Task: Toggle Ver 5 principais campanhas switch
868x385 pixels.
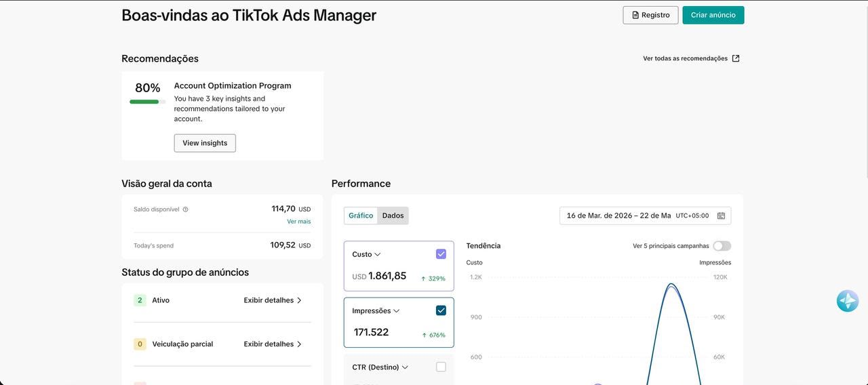Action: point(722,246)
